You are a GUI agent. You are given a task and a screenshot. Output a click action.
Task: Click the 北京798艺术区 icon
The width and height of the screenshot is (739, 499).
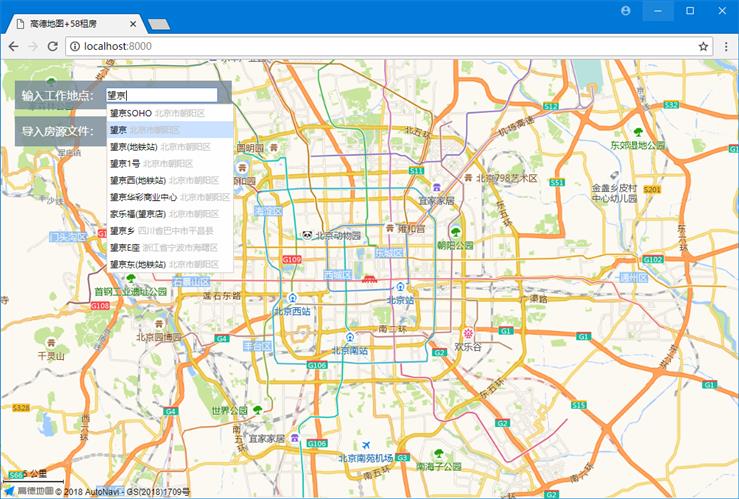[x=468, y=178]
